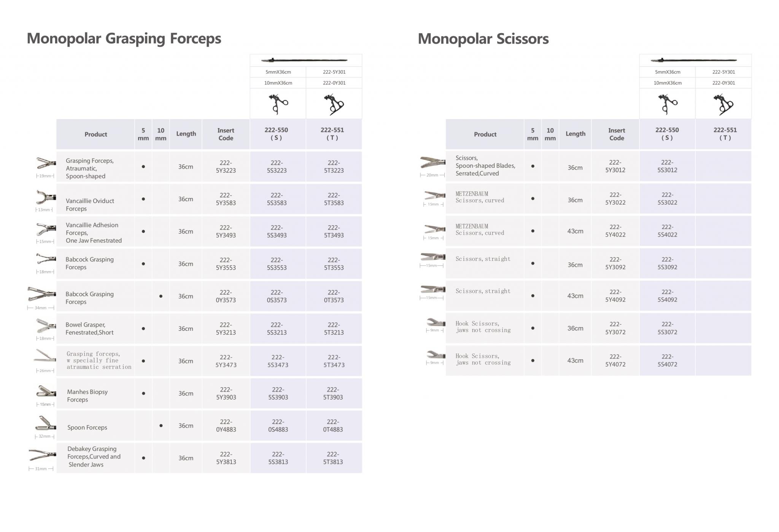Click code 222-0T4883 in the T column

point(333,426)
